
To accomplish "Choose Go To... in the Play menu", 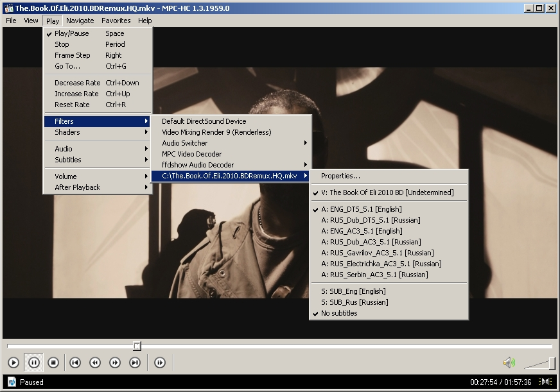I will point(67,66).
